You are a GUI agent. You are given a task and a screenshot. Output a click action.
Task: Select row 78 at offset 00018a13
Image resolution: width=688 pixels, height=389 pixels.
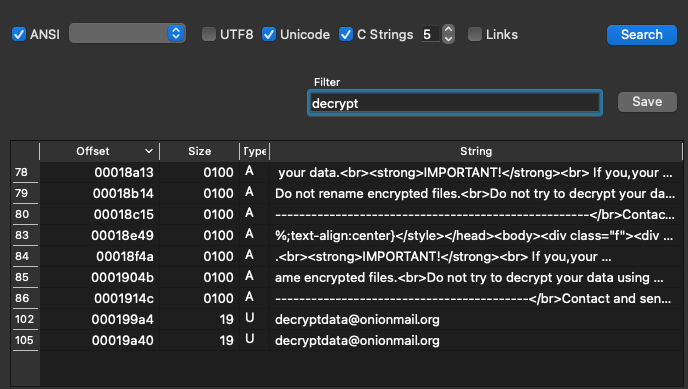point(347,172)
